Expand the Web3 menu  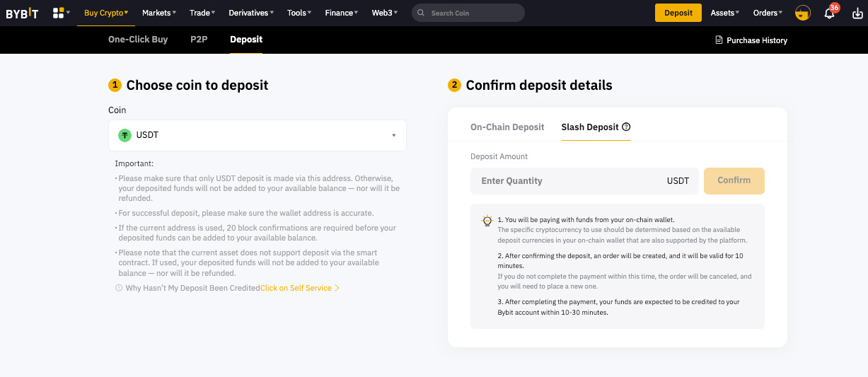pos(385,13)
